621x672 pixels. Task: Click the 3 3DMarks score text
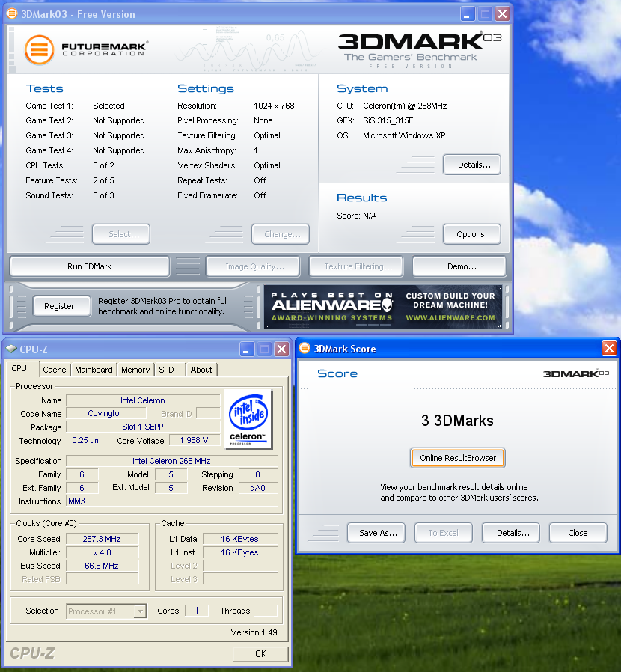pyautogui.click(x=457, y=421)
